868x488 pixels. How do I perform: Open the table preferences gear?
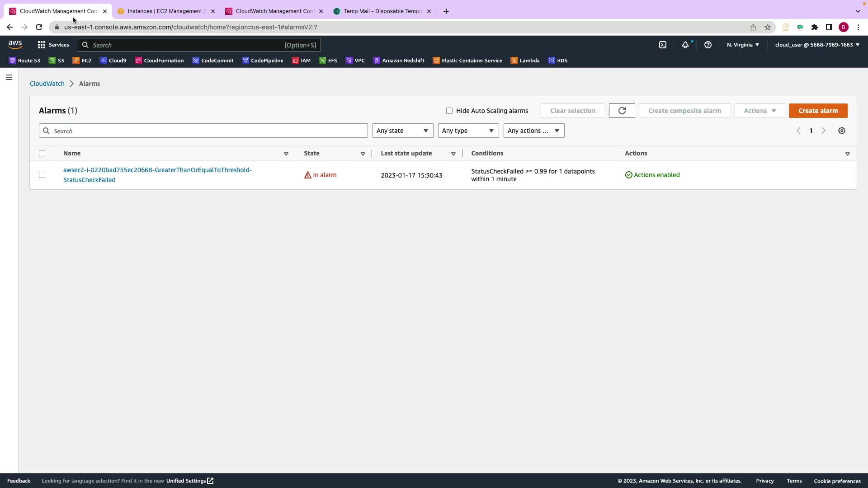(x=841, y=131)
